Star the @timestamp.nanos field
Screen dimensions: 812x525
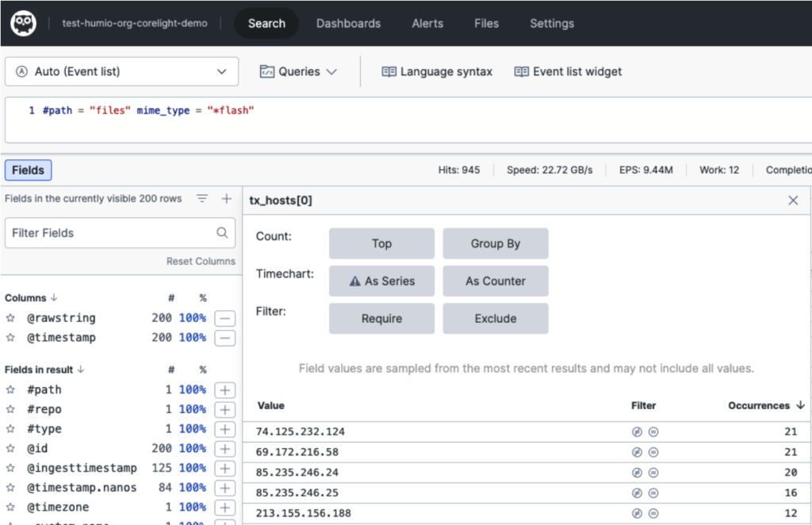pyautogui.click(x=10, y=488)
